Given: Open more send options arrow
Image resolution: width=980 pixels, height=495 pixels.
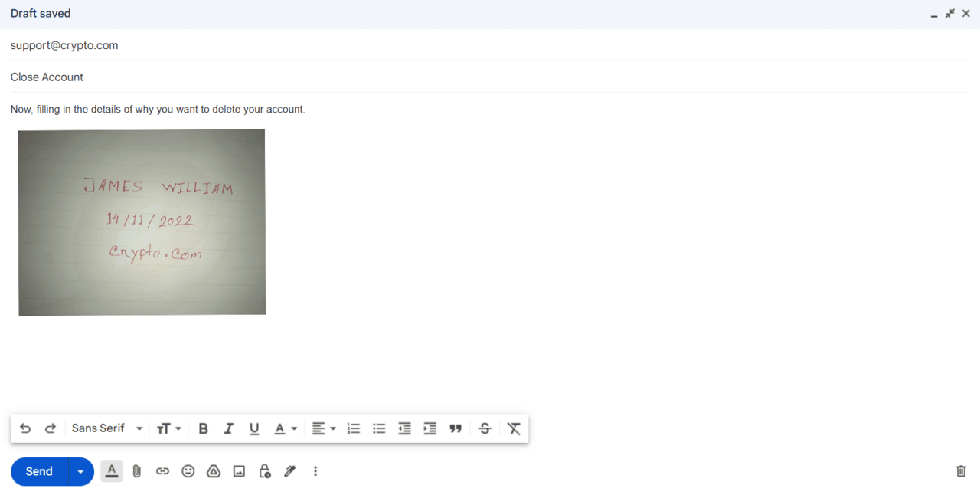Looking at the screenshot, I should [80, 471].
